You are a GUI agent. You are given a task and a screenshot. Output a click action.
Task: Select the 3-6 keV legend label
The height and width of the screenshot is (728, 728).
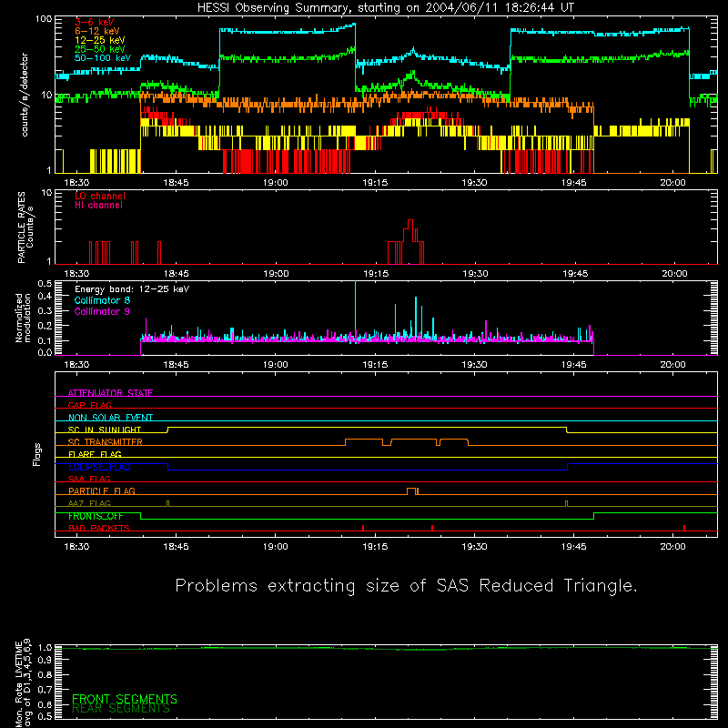click(94, 22)
